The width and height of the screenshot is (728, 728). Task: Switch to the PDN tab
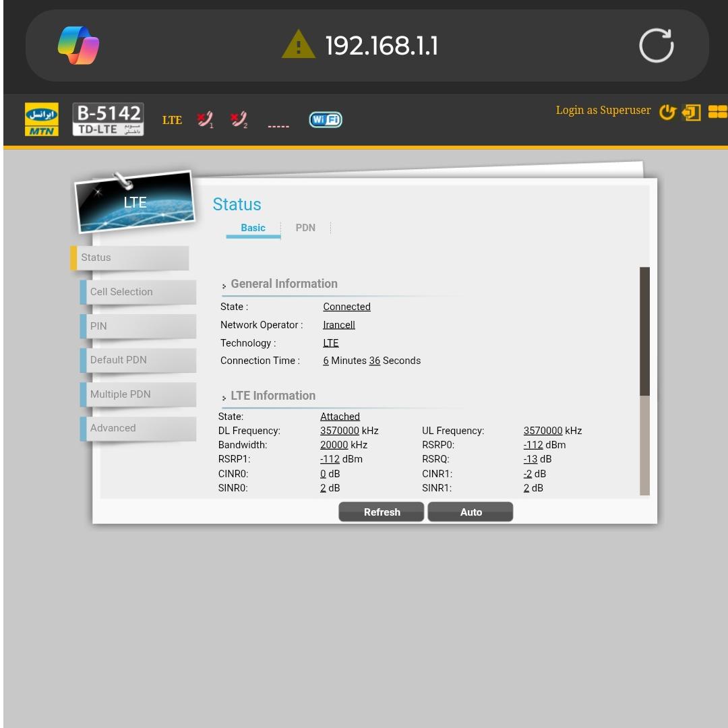coord(305,228)
